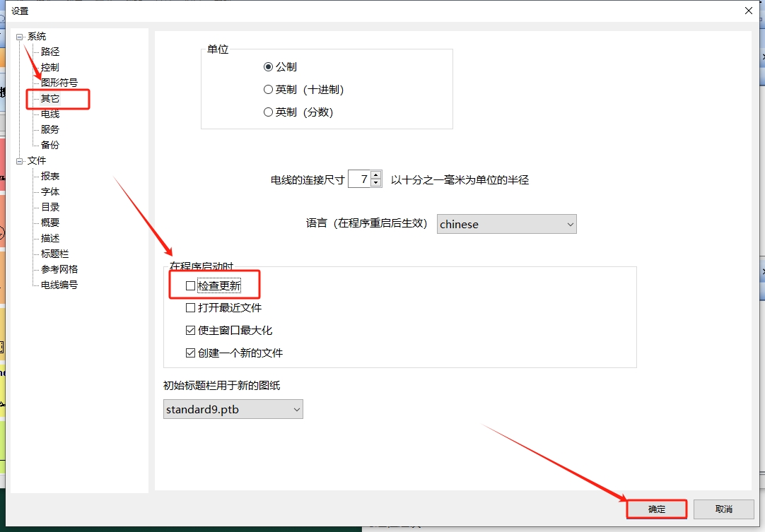This screenshot has width=765, height=532.
Task: Open 服务 settings page
Action: [49, 129]
